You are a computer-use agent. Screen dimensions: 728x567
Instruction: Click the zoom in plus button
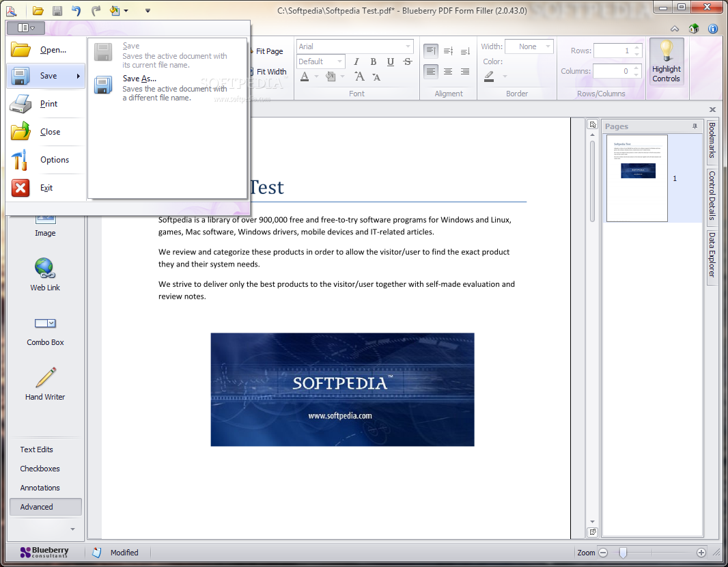click(701, 553)
